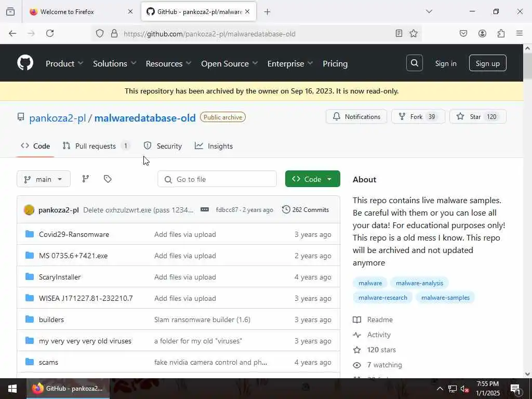
Task: Switch to the Pull requests tab
Action: click(96, 146)
